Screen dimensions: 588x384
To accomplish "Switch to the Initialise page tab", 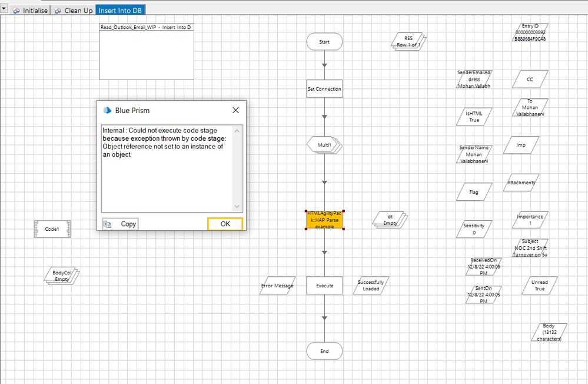I will click(30, 11).
